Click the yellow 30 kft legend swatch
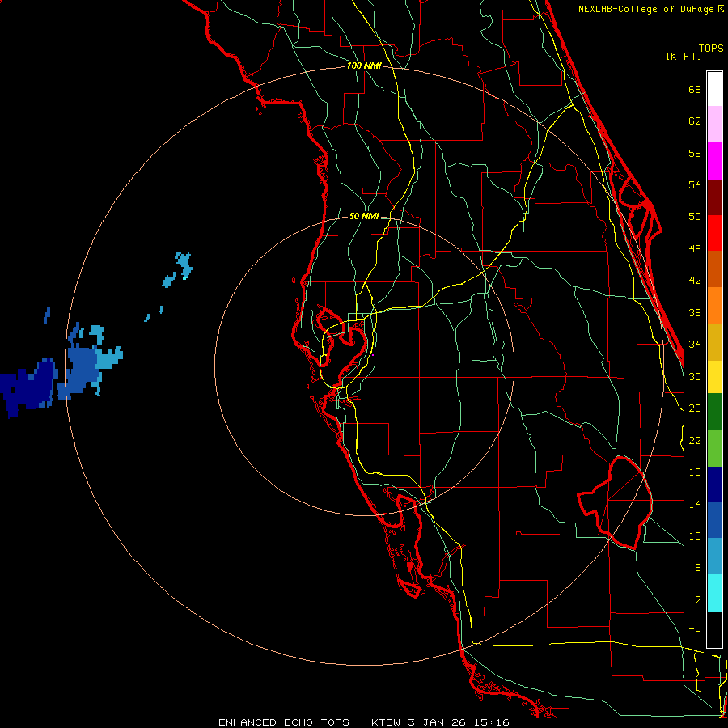The height and width of the screenshot is (728, 728). (x=714, y=377)
